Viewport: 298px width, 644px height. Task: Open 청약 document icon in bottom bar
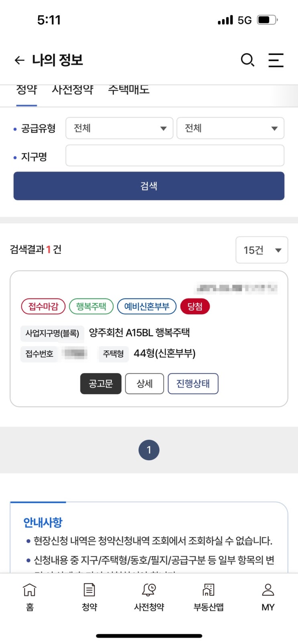pyautogui.click(x=89, y=596)
